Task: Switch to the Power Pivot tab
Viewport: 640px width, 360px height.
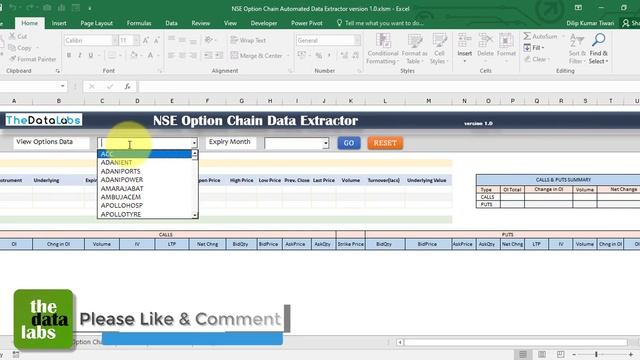Action: 307,23
